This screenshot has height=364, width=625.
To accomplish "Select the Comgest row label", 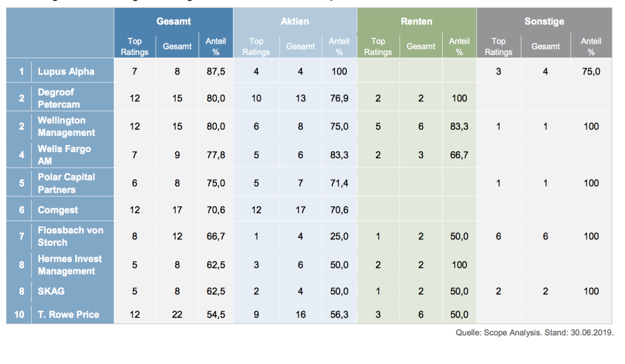I will click(x=58, y=210).
